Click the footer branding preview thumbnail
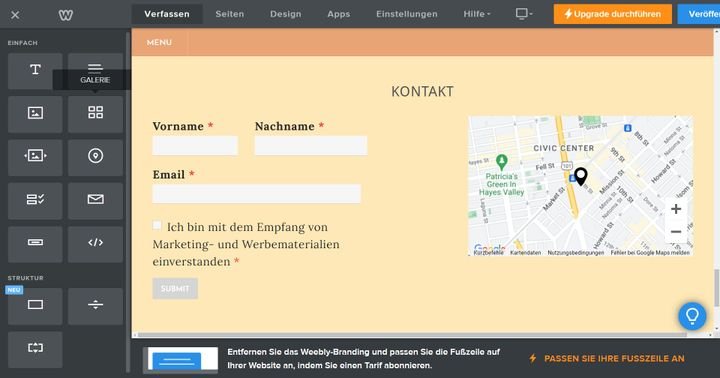 pyautogui.click(x=180, y=359)
